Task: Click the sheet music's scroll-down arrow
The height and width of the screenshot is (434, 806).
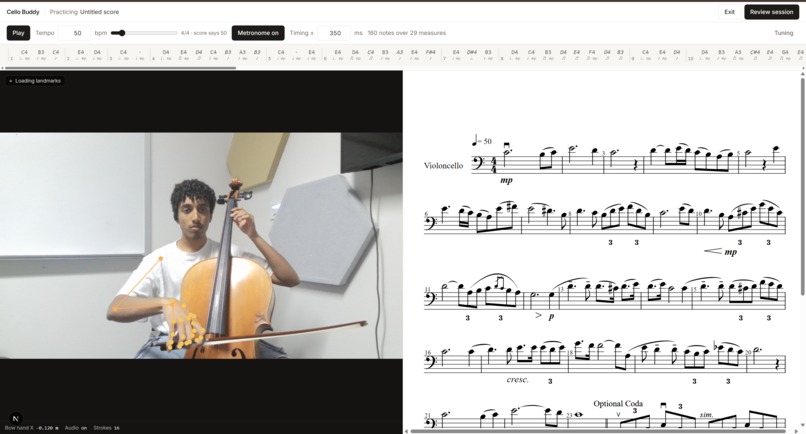Action: tap(802, 426)
